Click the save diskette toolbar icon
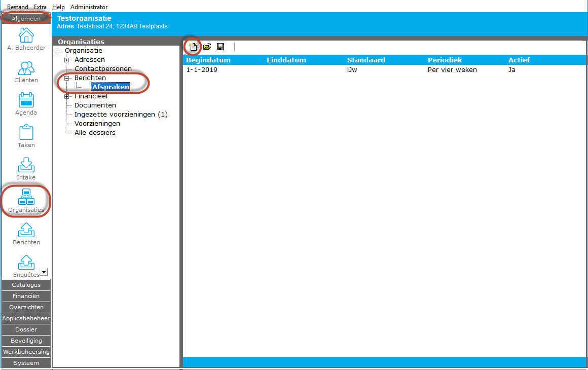This screenshot has height=370, width=588. tap(220, 47)
